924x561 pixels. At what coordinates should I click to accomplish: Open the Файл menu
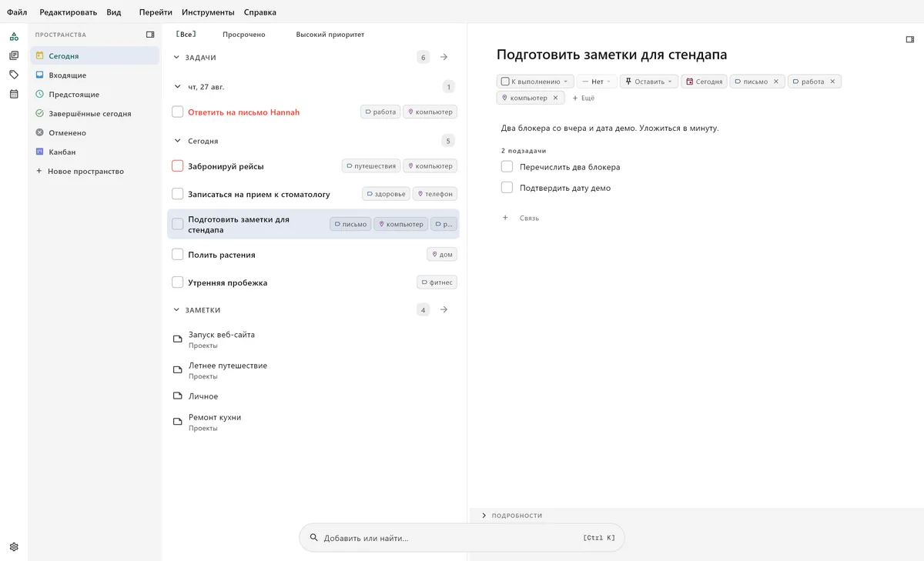[x=17, y=12]
